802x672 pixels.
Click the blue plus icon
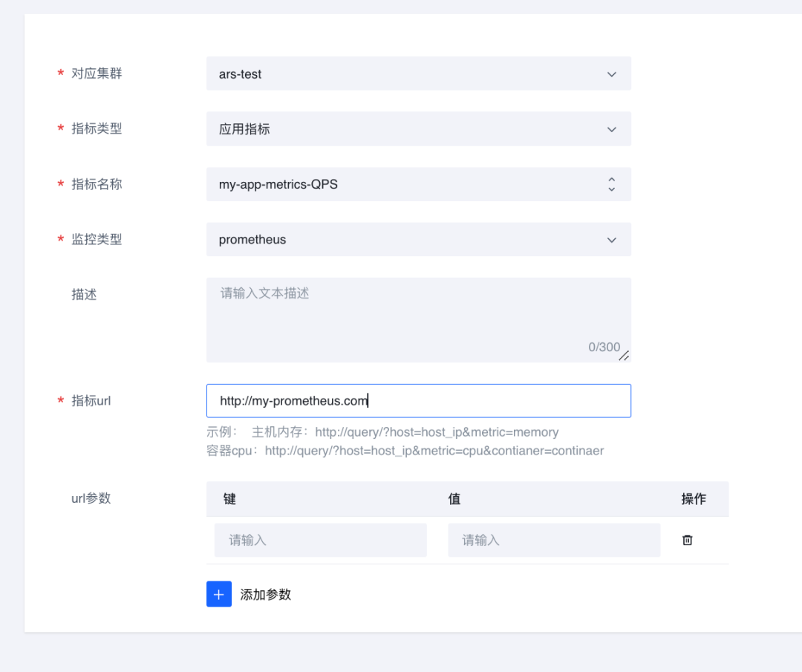[219, 594]
